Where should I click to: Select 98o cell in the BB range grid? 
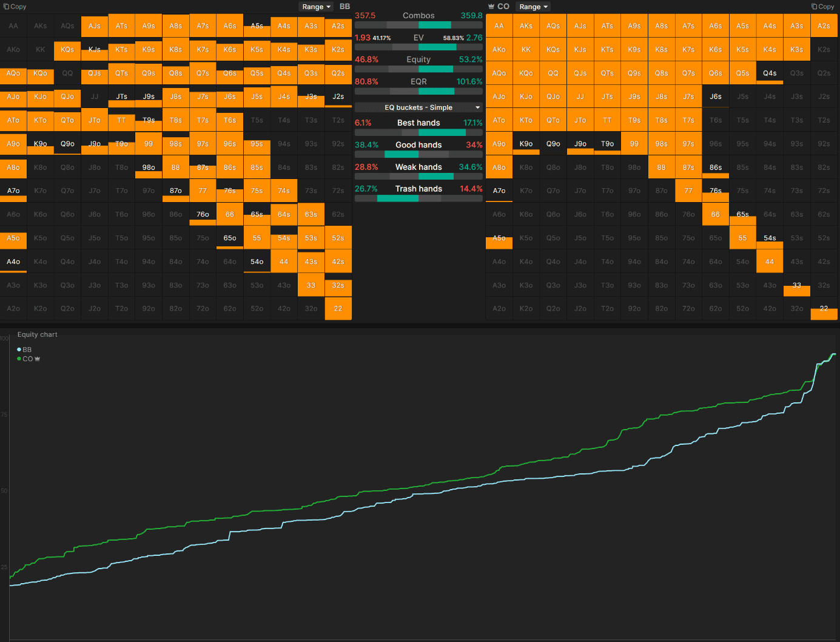149,167
